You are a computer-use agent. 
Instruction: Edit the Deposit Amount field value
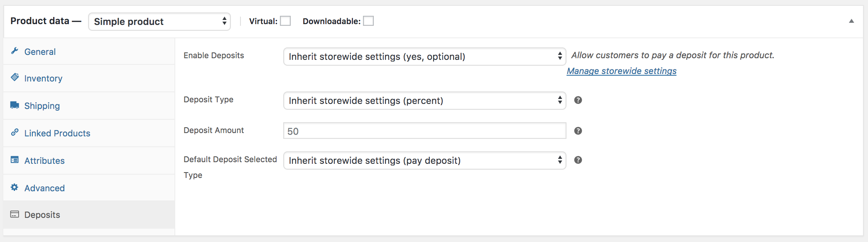coord(424,131)
